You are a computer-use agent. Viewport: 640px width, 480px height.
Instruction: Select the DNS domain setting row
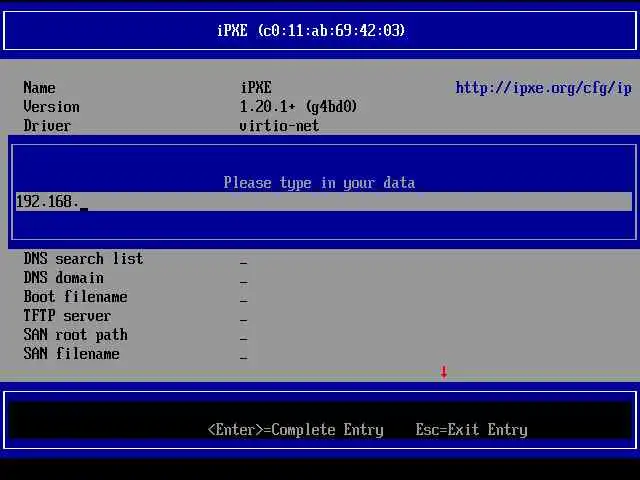coord(63,278)
